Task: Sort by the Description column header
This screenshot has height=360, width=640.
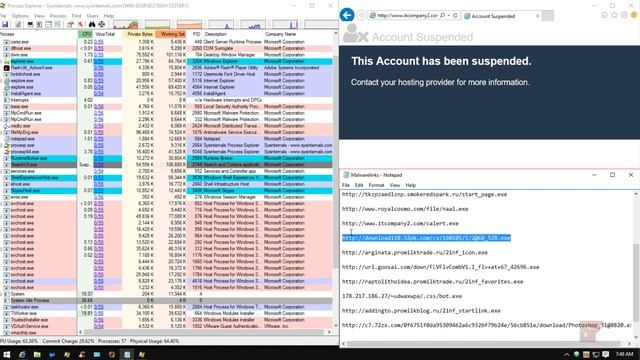Action: coord(233,34)
